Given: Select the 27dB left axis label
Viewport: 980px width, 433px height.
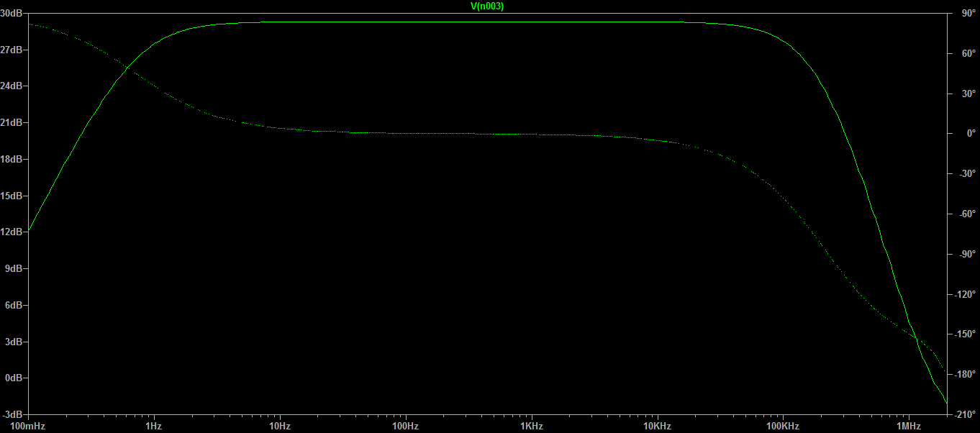Looking at the screenshot, I should 11,50.
